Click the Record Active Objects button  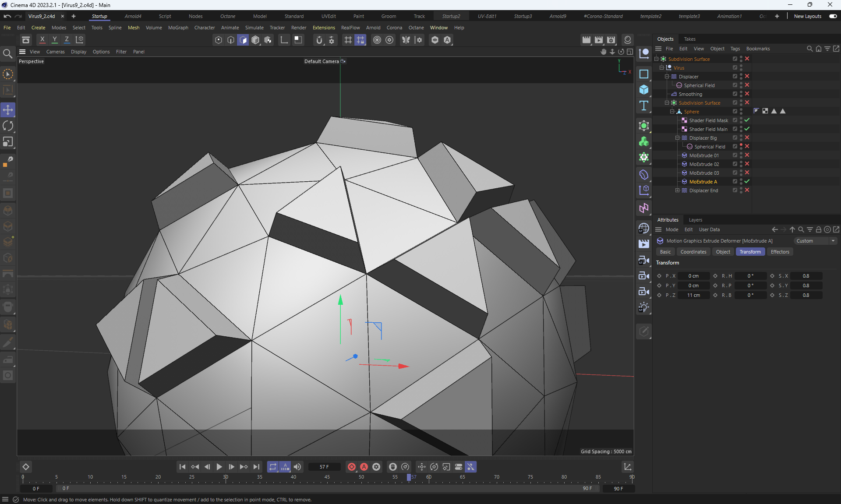tap(351, 467)
